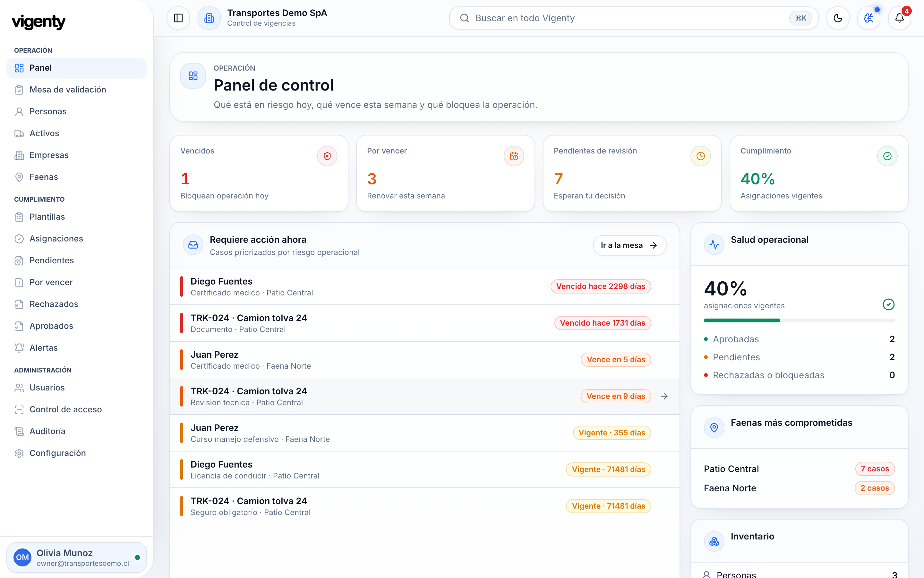The image size is (924, 578).
Task: Open the Transportes Demo SpA company icon
Action: (209, 18)
